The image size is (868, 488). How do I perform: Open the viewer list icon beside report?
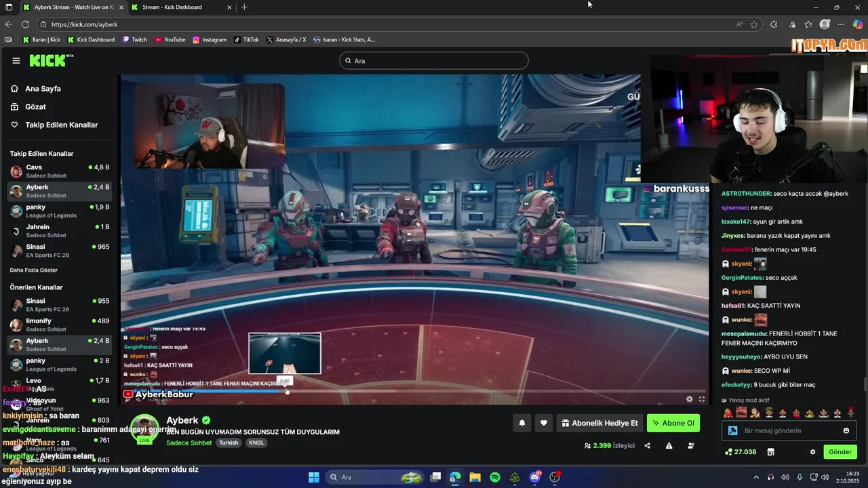(690, 445)
